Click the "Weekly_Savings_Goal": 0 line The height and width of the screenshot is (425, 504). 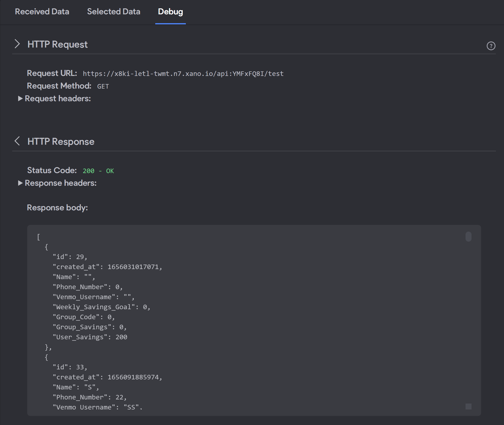(101, 307)
